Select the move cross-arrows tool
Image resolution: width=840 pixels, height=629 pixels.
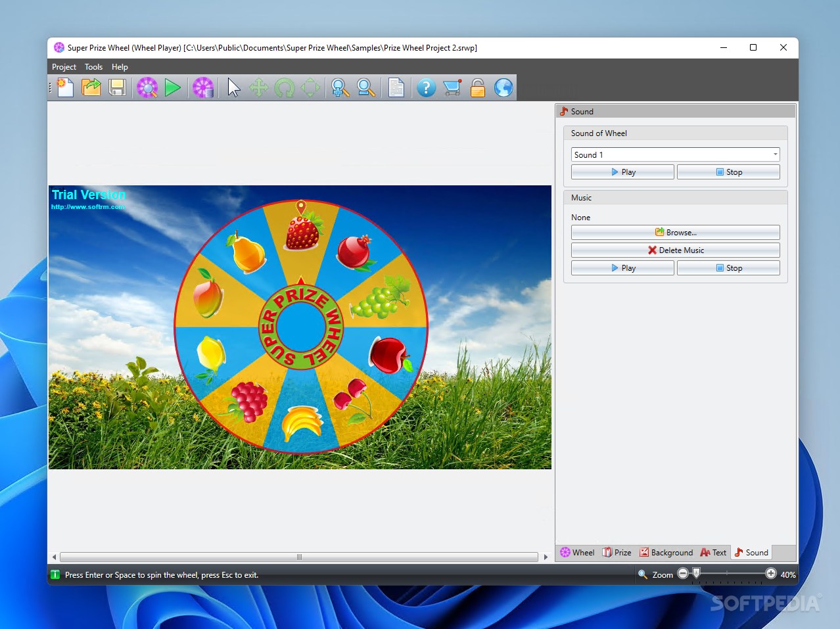pos(259,87)
